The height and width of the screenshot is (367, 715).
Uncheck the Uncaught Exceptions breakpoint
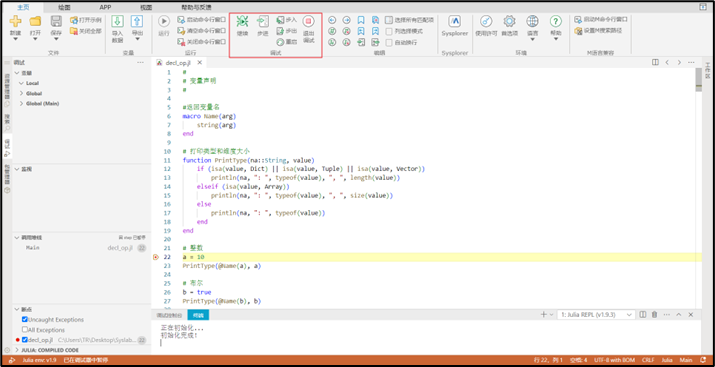(25, 320)
